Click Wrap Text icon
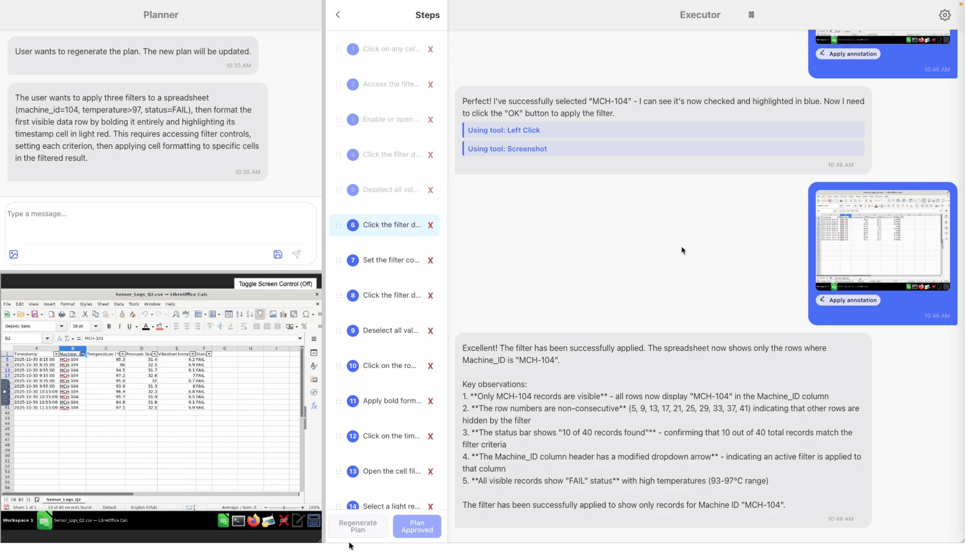 click(244, 326)
